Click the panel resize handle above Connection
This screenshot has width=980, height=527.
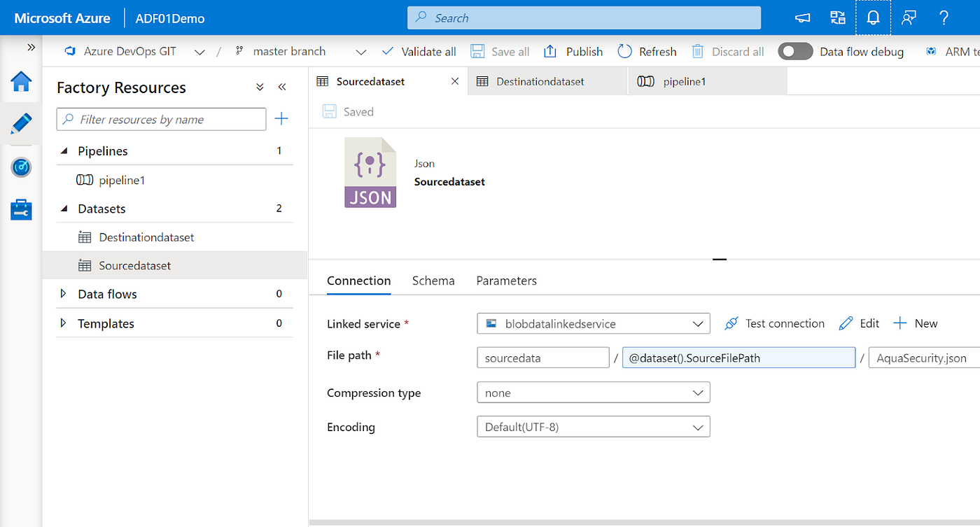720,259
